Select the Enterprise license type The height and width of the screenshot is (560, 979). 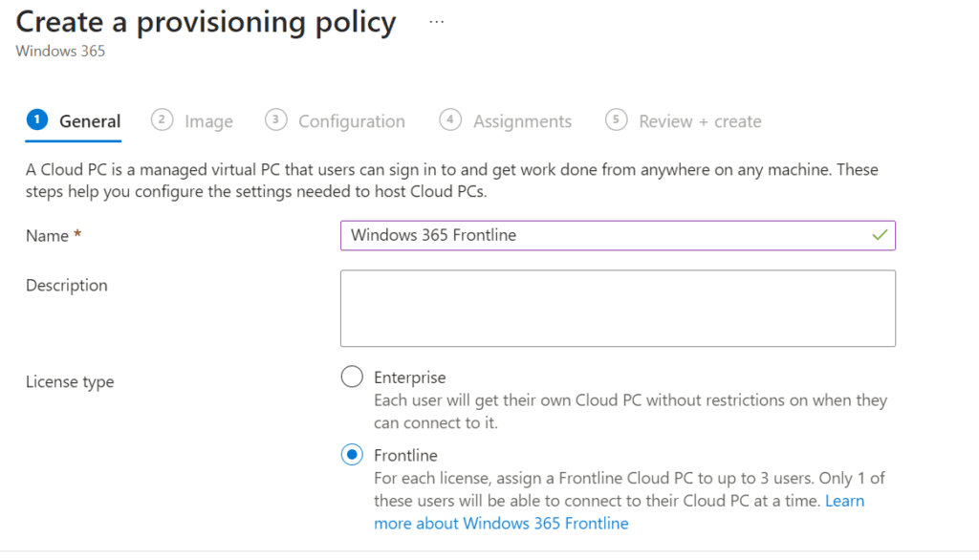[x=352, y=377]
